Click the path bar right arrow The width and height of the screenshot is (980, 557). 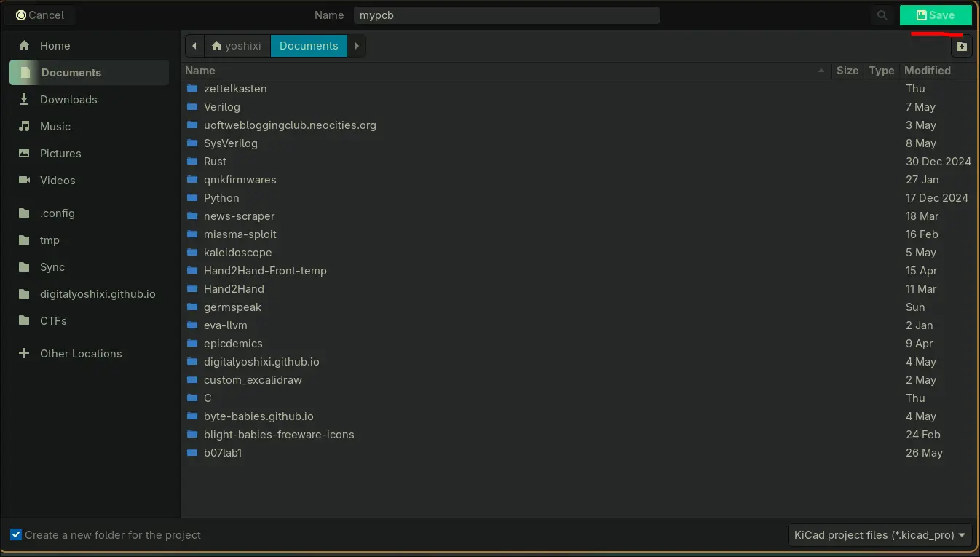click(357, 46)
